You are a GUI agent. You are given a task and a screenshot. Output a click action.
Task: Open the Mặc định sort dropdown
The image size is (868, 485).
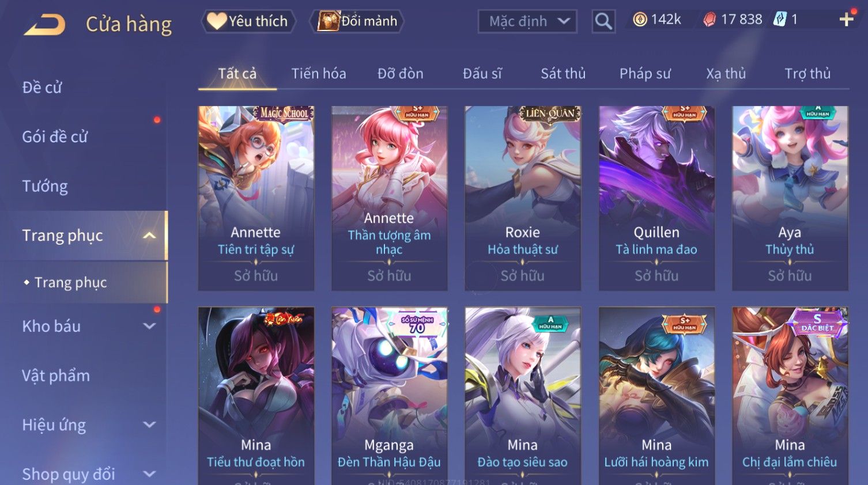click(527, 21)
